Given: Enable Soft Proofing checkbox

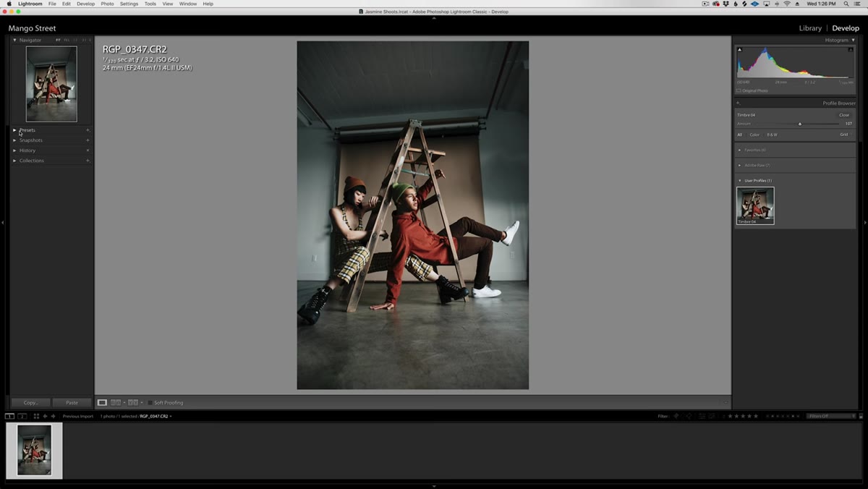Looking at the screenshot, I should click(x=150, y=403).
